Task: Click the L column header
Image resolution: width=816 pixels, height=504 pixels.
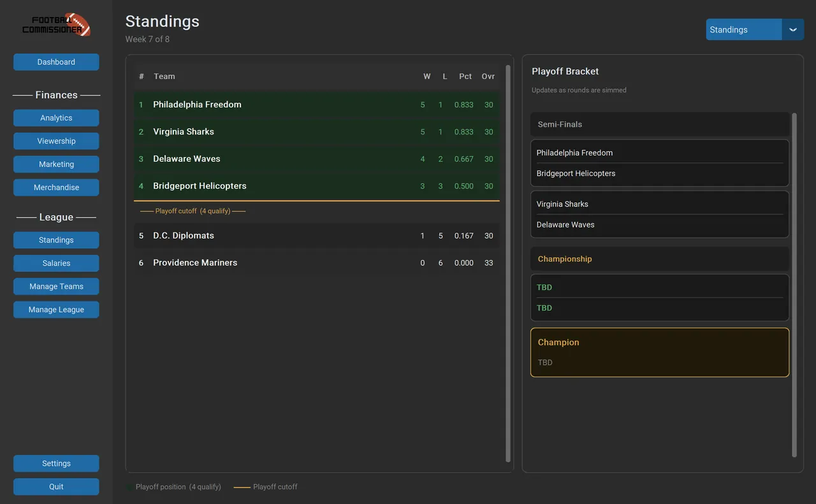Action: (445, 76)
